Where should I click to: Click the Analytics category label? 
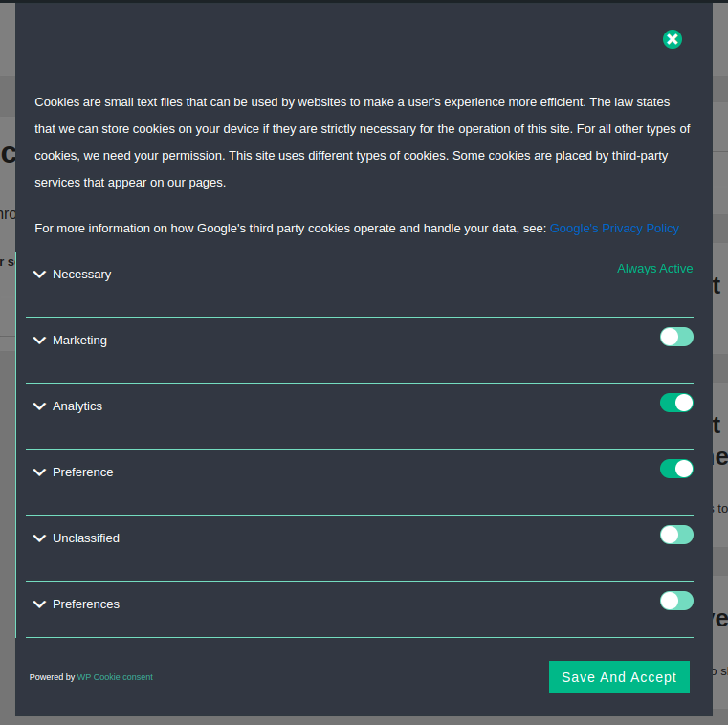(77, 406)
